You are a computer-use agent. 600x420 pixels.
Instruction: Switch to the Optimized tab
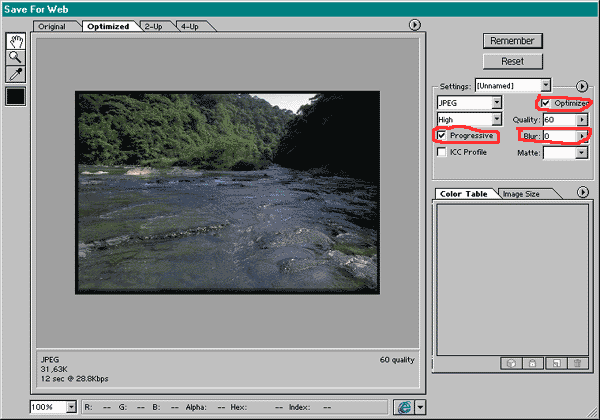tap(108, 26)
